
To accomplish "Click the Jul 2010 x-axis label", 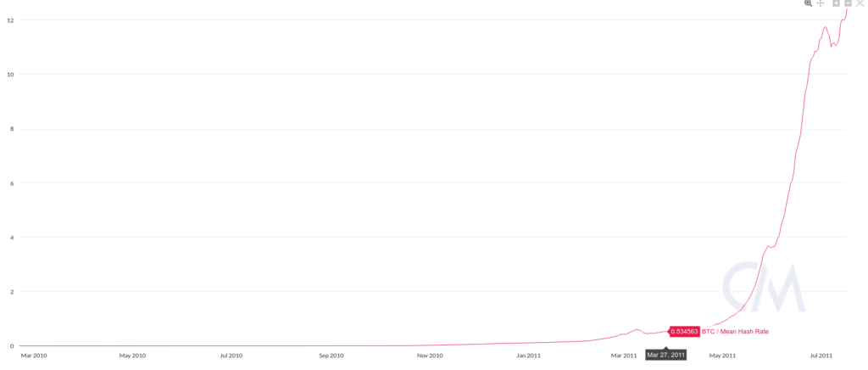I will tap(231, 355).
